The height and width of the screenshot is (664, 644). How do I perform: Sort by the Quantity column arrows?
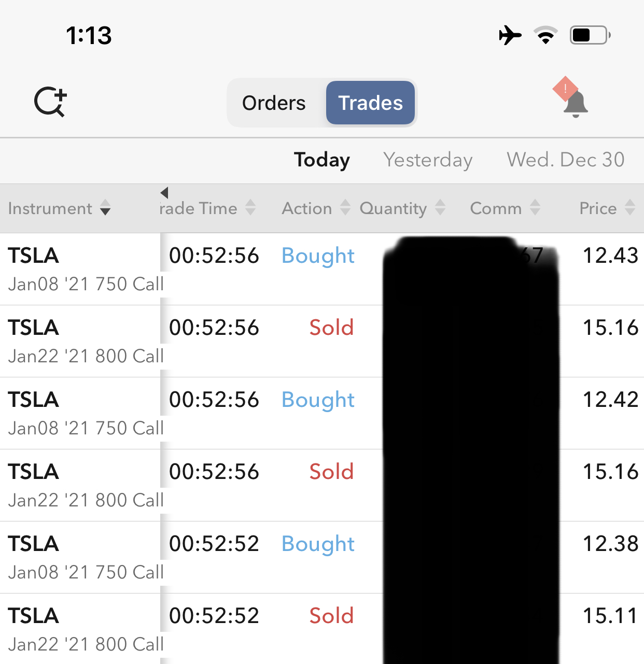440,208
